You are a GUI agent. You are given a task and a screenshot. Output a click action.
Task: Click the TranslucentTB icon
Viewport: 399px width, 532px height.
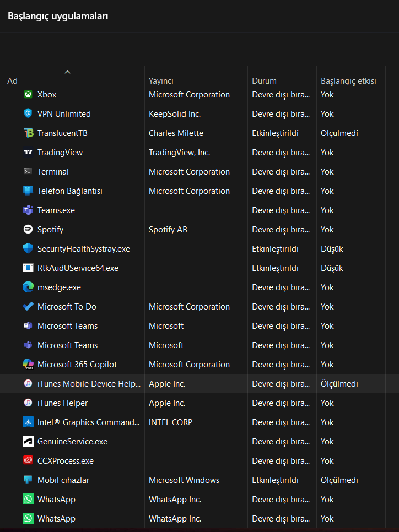point(28,133)
